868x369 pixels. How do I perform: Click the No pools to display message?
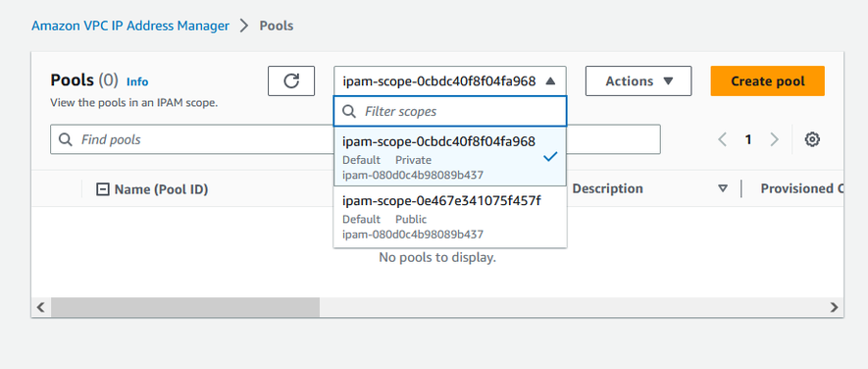437,258
